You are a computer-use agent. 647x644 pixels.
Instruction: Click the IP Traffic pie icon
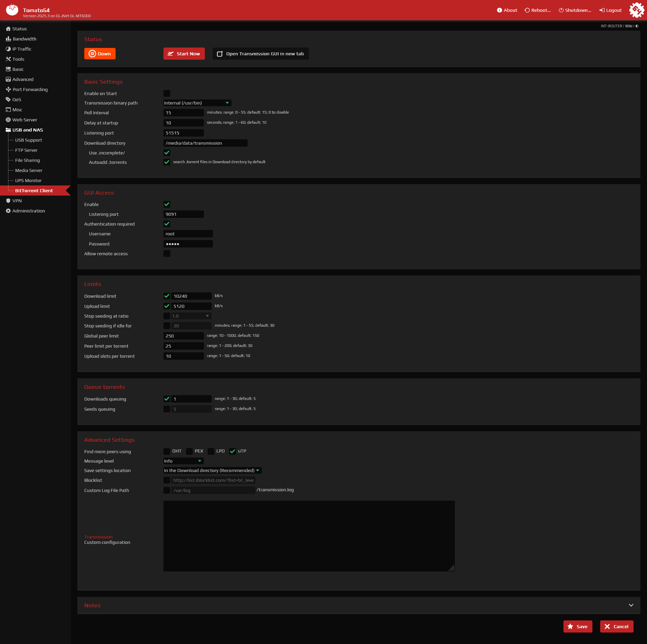coord(8,49)
